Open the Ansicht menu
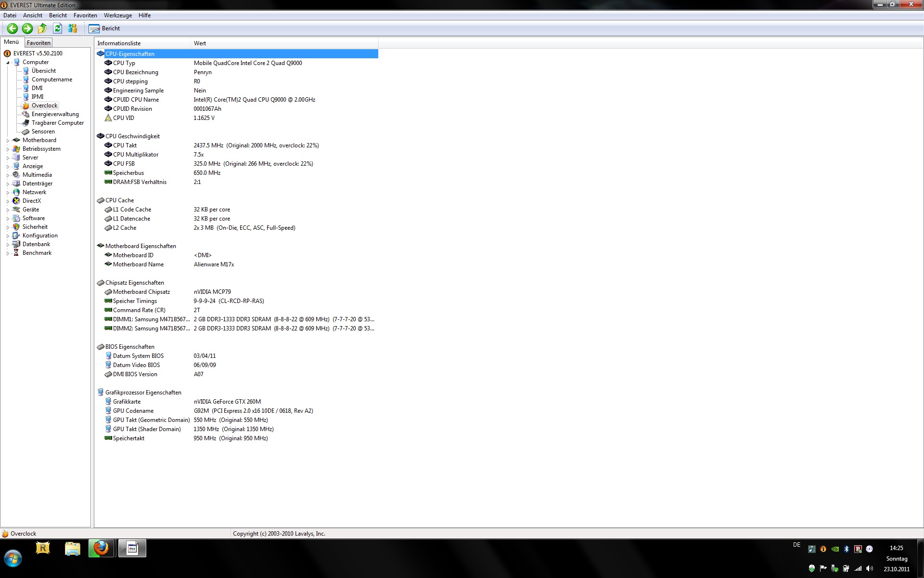 point(32,15)
